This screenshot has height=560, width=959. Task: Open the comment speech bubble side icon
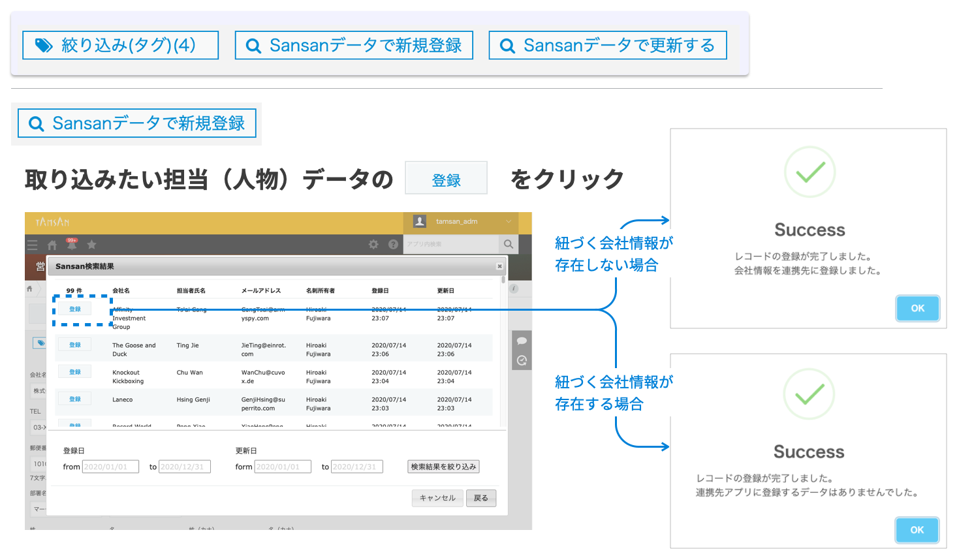click(522, 341)
